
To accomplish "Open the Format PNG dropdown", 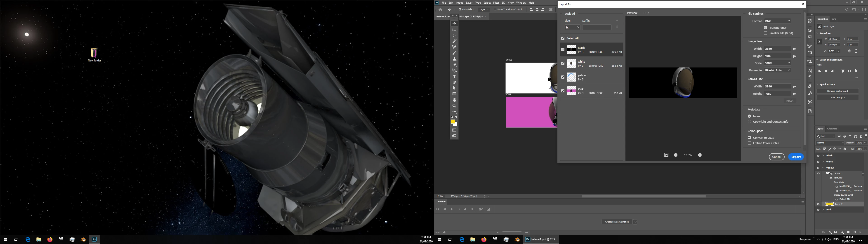I will (777, 21).
